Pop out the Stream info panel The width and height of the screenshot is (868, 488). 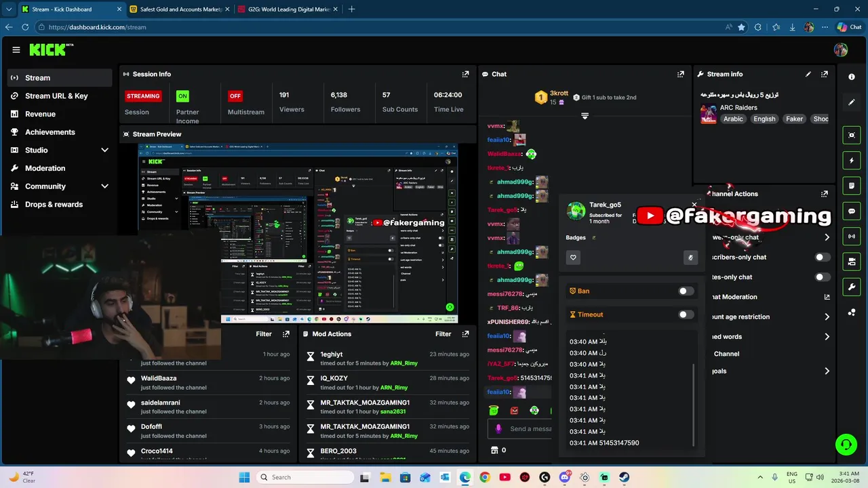pyautogui.click(x=825, y=74)
